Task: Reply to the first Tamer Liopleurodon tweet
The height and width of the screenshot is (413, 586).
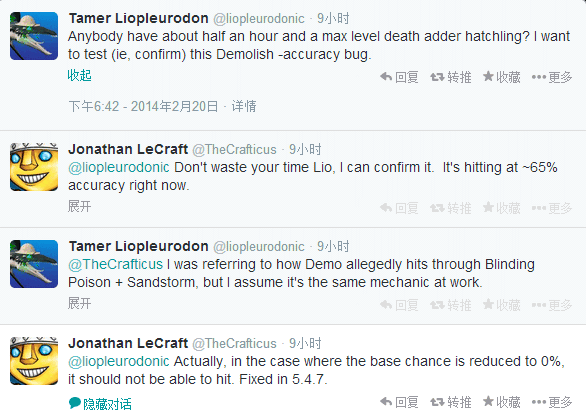Action: pyautogui.click(x=399, y=77)
